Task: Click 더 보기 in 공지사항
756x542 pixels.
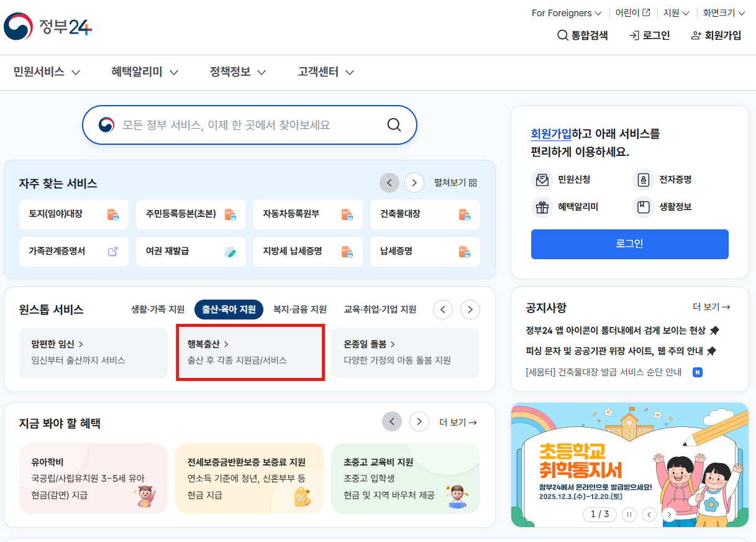Action: 711,307
